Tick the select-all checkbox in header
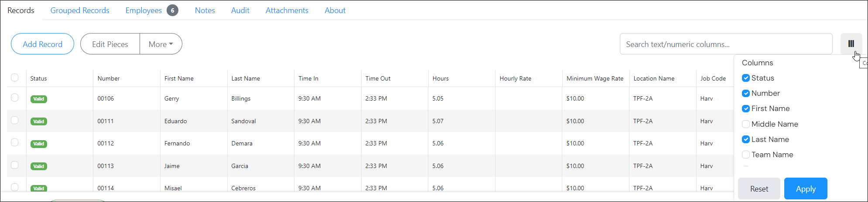The height and width of the screenshot is (202, 868). [x=15, y=77]
